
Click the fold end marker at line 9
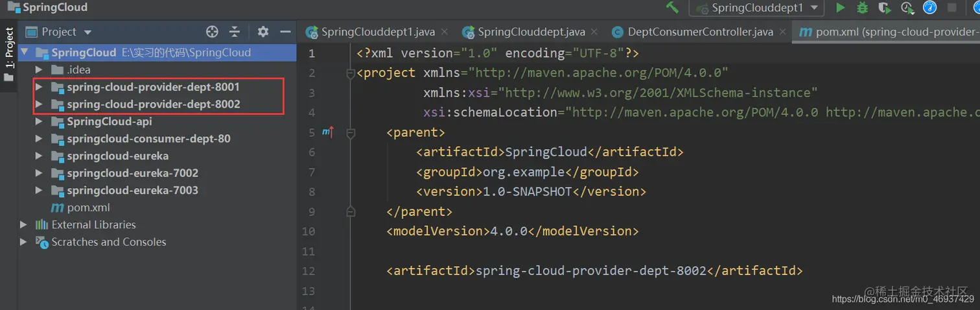click(351, 211)
